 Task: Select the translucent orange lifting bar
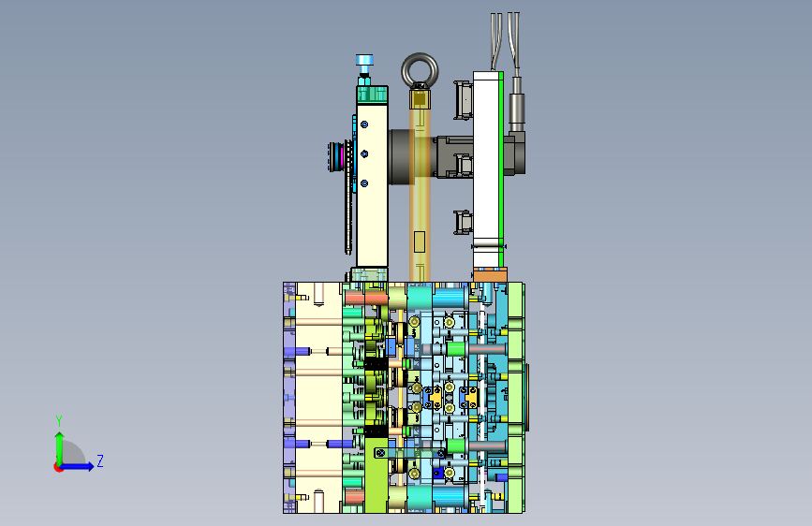[x=420, y=194]
